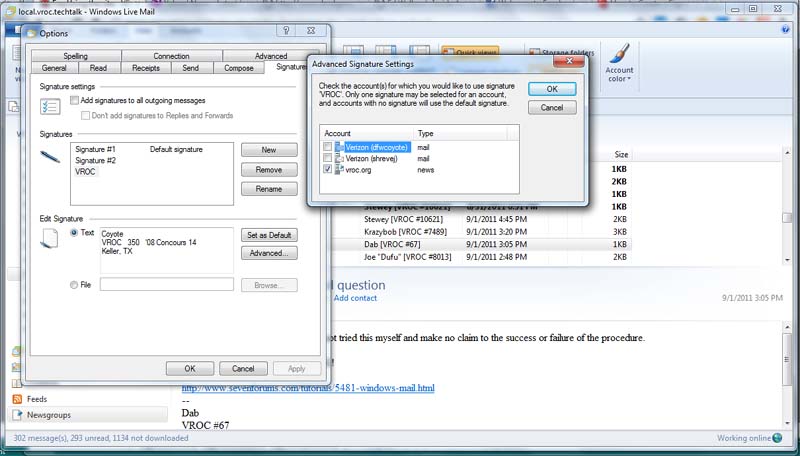Select the Krazybob [VROC #7489] message
The width and height of the screenshot is (800, 456).
(x=480, y=232)
